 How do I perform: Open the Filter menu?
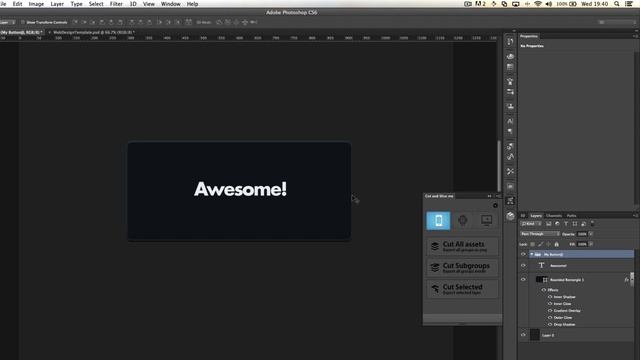[x=116, y=4]
